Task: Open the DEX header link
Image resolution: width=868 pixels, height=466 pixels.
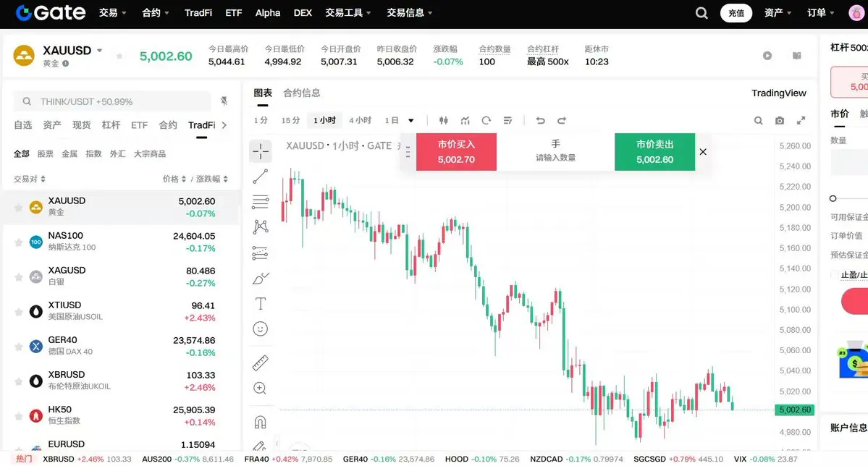Action: coord(303,13)
